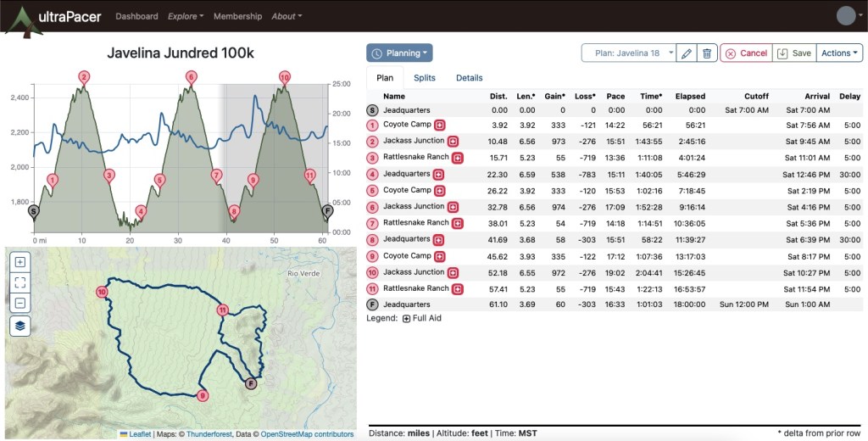The width and height of the screenshot is (868, 441).
Task: Zoom out on the course map
Action: click(20, 303)
